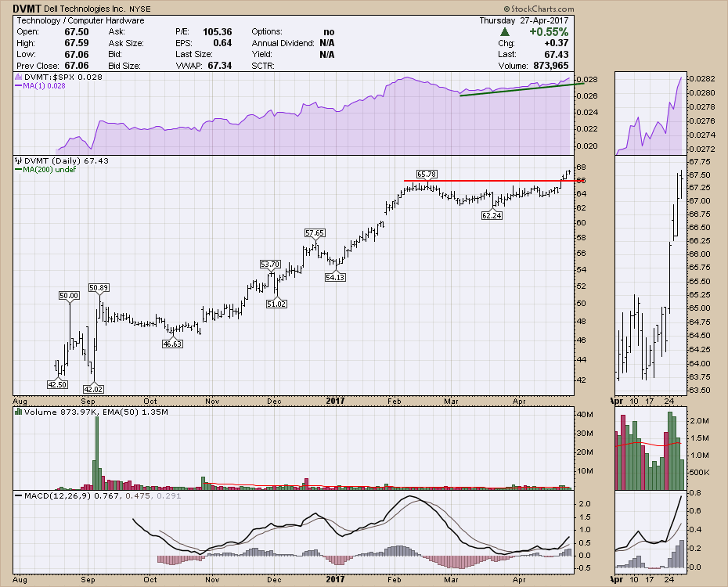Screen dimensions: 728x587
Task: Click the 42.50 low price label
Action: pos(57,384)
